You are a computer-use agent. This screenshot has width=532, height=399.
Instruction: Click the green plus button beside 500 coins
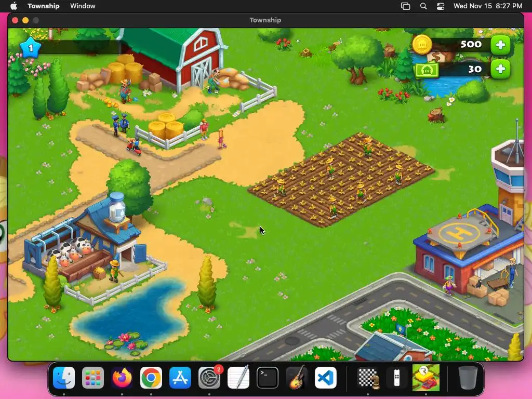click(500, 45)
